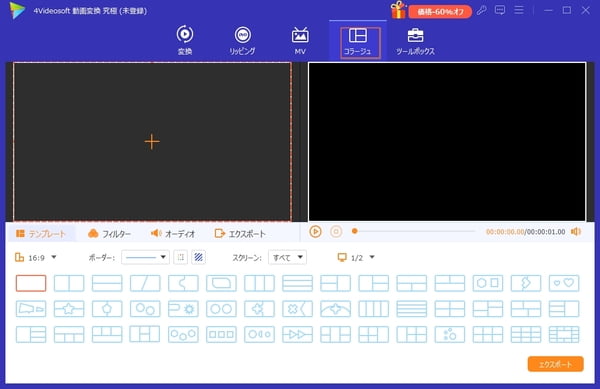Viewport: 600px width, 389px height.
Task: Play the collage preview
Action: pyautogui.click(x=315, y=231)
